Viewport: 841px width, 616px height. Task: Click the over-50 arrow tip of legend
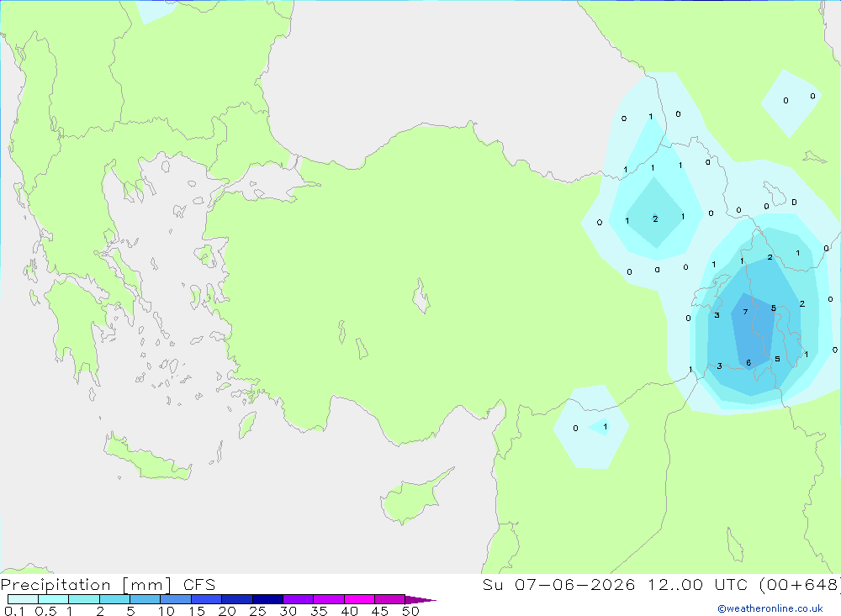click(421, 599)
